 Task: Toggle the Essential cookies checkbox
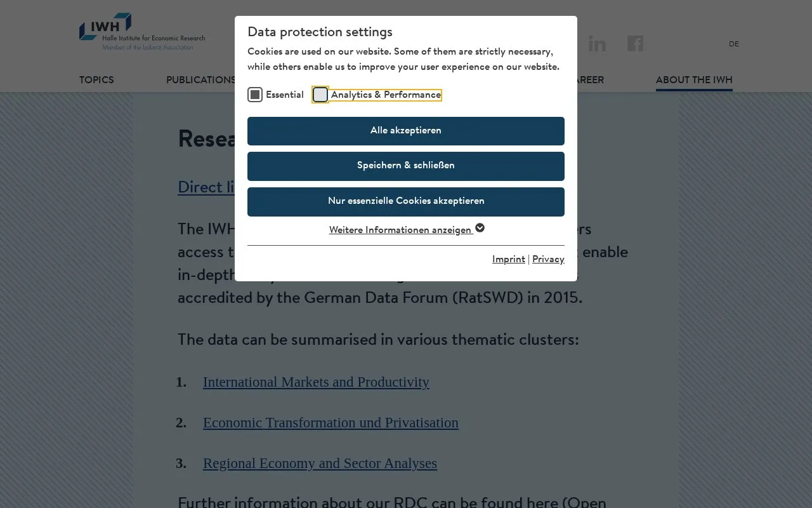[255, 95]
